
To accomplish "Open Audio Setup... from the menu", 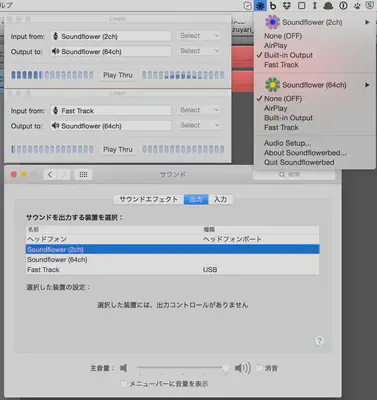I will tap(287, 143).
